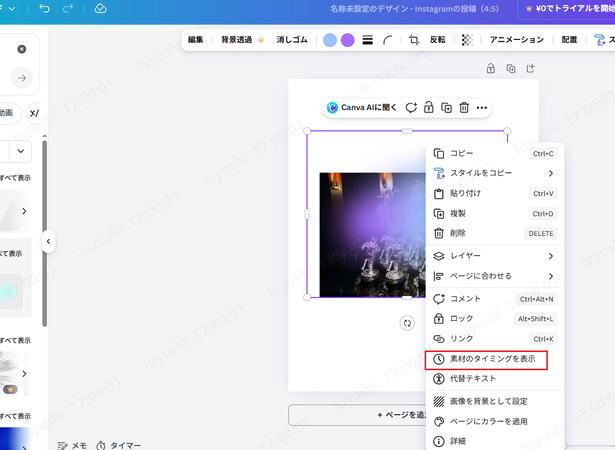Image resolution: width=615 pixels, height=450 pixels.
Task: Select ページにカラーを適用
Action: [x=495, y=421]
